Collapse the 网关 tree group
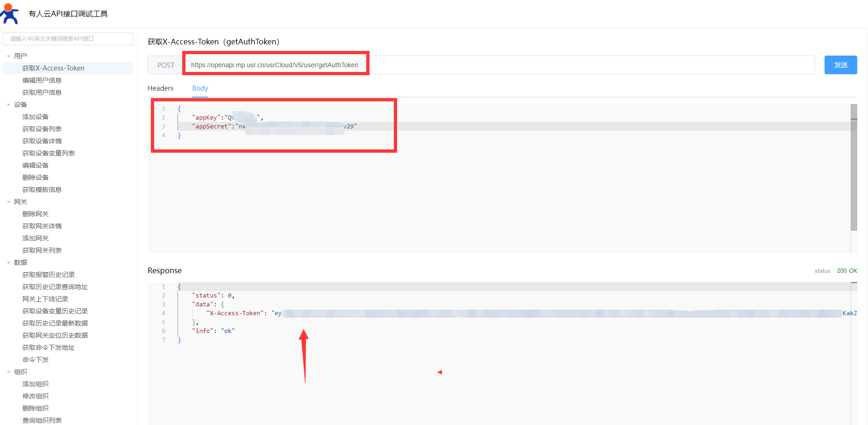Viewport: 868px width, 425px height. click(x=8, y=202)
